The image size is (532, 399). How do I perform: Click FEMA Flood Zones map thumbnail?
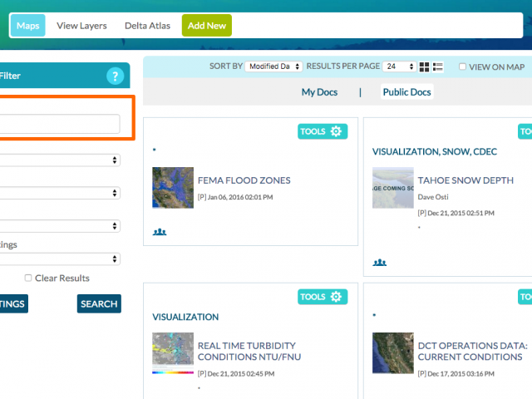tap(173, 188)
